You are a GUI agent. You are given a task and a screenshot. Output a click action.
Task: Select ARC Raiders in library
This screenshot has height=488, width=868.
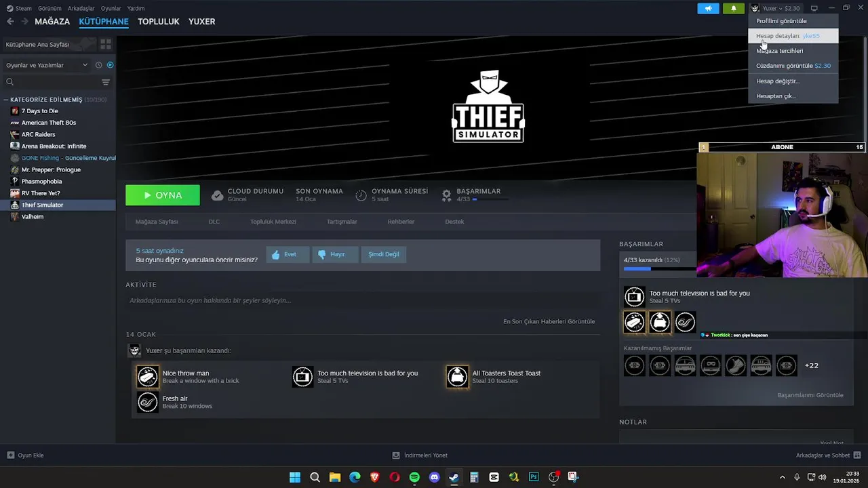click(38, 134)
